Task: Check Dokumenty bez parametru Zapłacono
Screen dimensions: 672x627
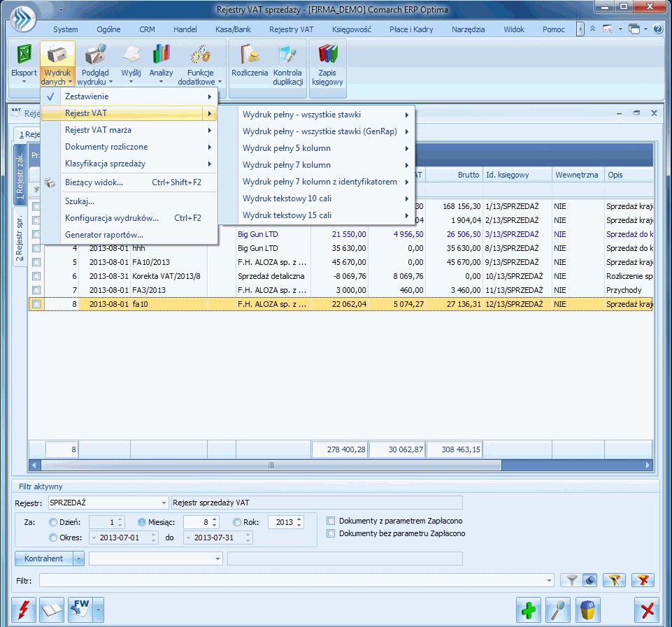Action: pos(331,533)
